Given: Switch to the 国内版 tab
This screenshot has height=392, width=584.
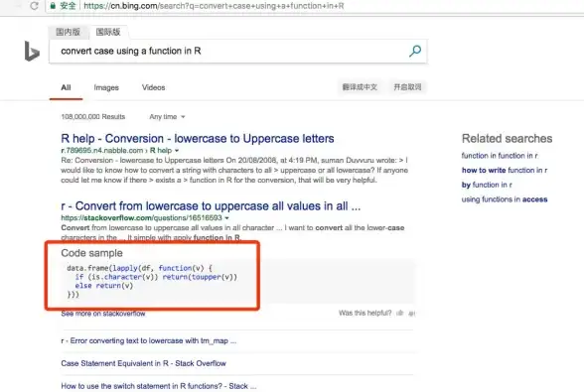Looking at the screenshot, I should [x=69, y=32].
